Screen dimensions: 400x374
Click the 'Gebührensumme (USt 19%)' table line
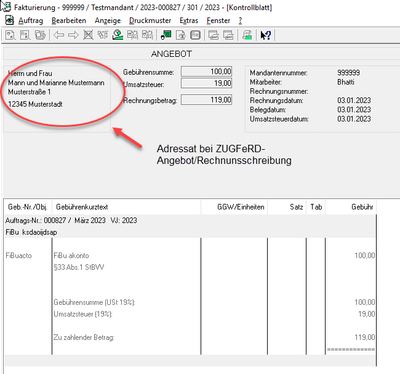tap(94, 302)
